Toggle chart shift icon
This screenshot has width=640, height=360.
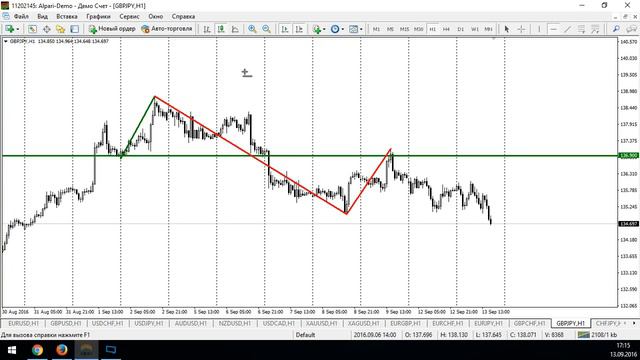coord(299,29)
